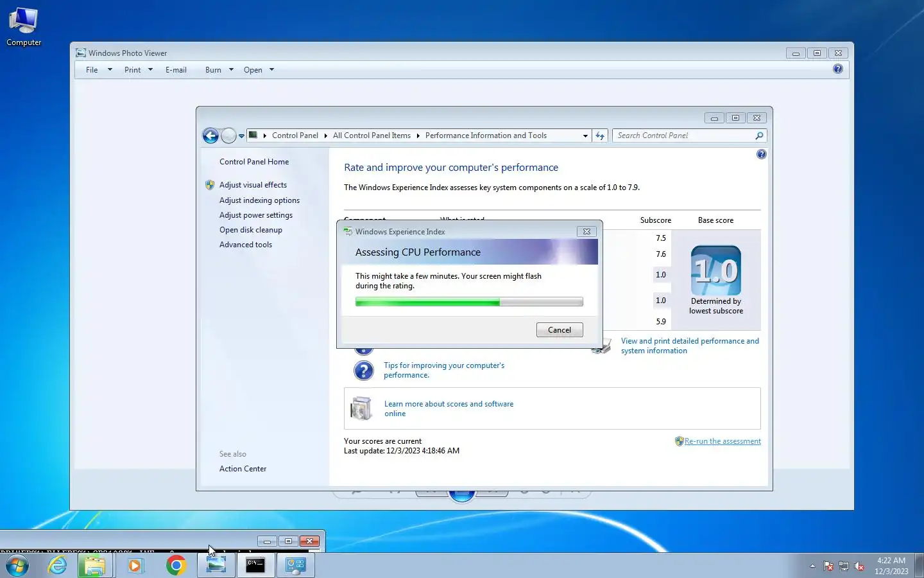Launch Internet Explorer from taskbar
Screen dimensions: 924x578
tap(58, 565)
